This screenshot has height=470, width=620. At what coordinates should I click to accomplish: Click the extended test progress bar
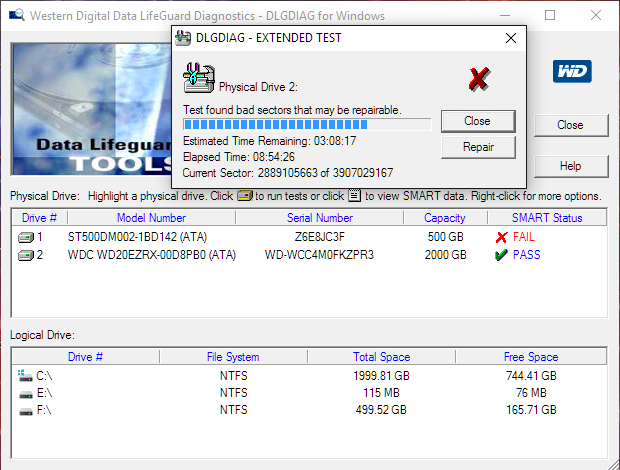[x=307, y=125]
